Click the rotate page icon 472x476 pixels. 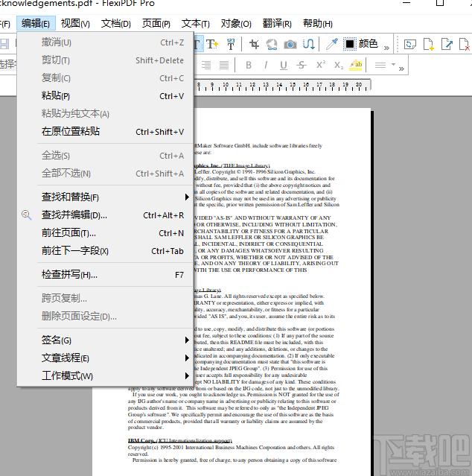coord(409,44)
